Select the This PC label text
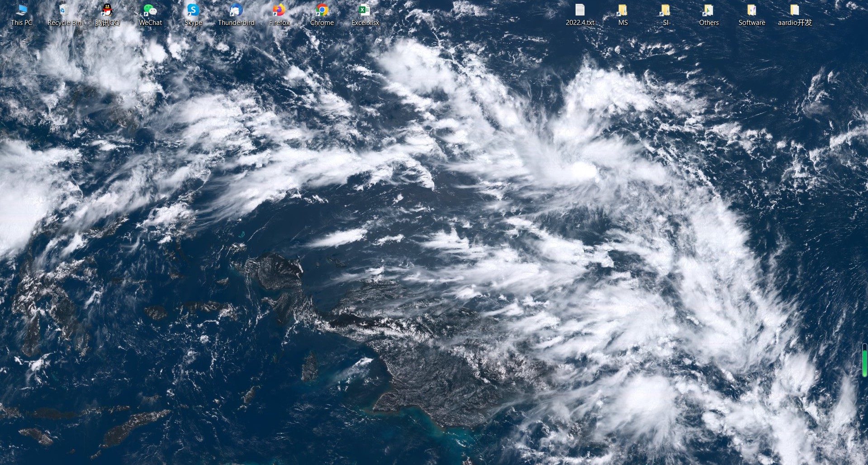Screen dimensions: 868x465 pyautogui.click(x=21, y=21)
